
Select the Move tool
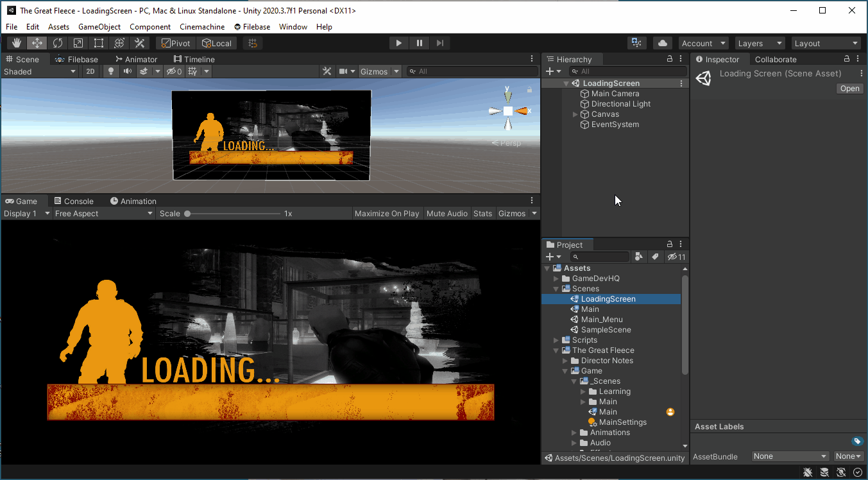pos(37,43)
